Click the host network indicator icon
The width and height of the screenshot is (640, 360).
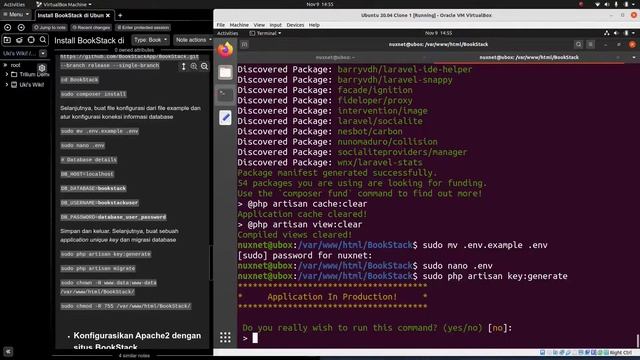[x=598, y=4]
